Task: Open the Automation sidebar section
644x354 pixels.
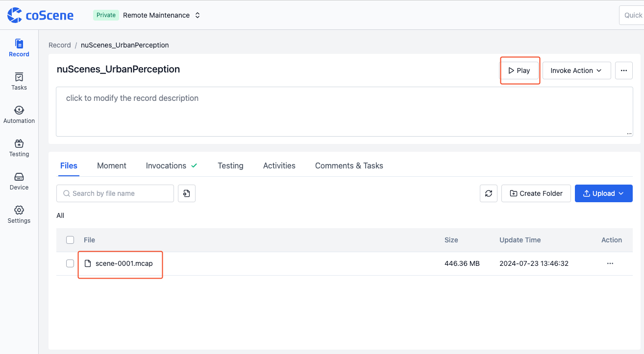Action: point(19,115)
